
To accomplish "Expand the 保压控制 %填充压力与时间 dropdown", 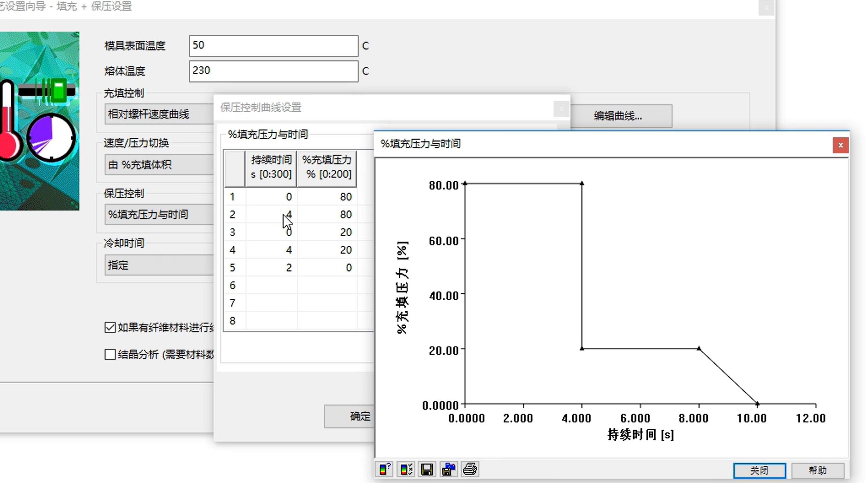I will coord(159,214).
